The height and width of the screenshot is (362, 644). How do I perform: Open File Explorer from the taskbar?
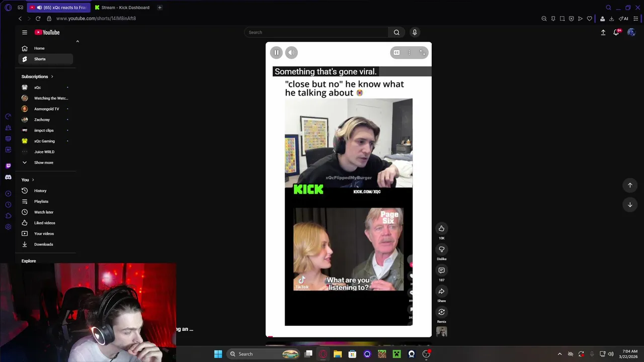pyautogui.click(x=338, y=354)
